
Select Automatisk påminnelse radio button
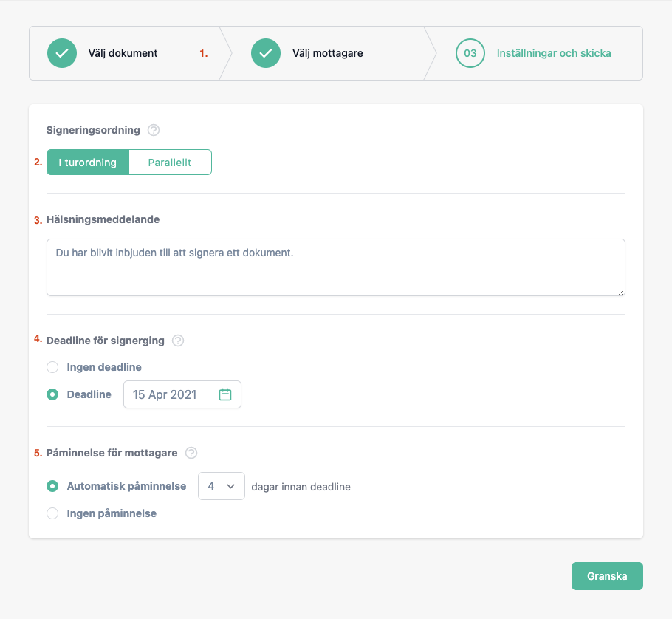tap(52, 486)
